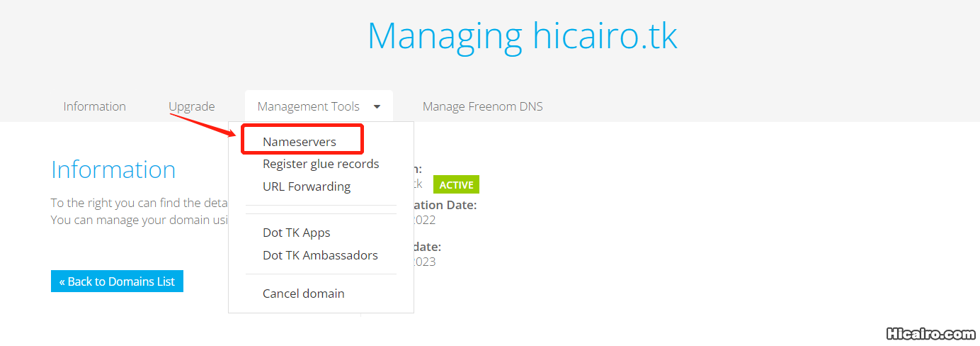
Task: Click the Registration Date label
Action: tap(446, 205)
